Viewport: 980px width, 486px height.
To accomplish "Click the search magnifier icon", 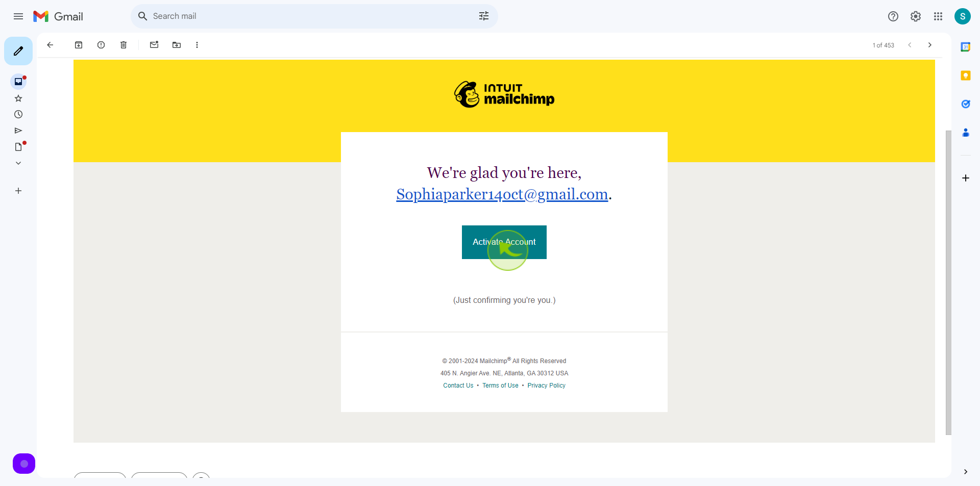I will coord(143,16).
